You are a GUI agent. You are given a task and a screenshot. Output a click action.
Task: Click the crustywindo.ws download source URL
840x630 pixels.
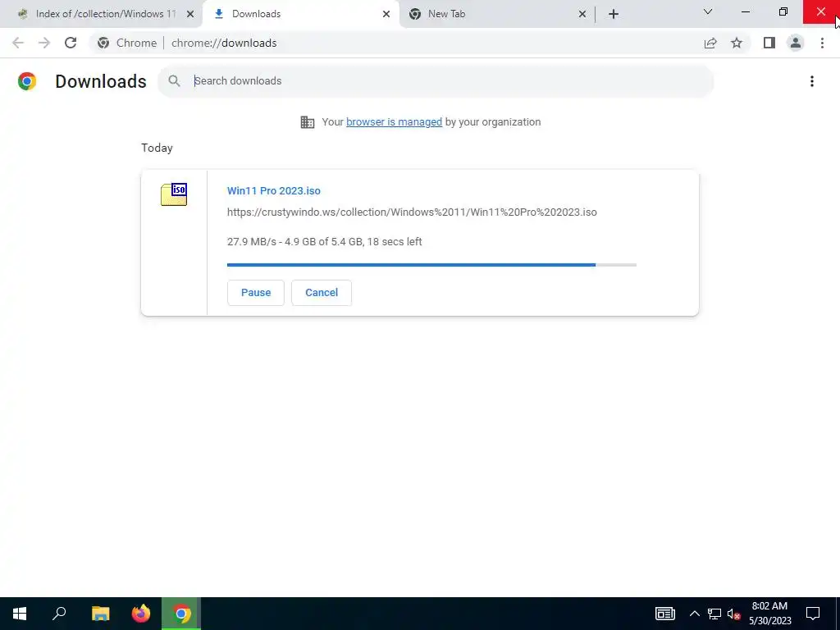[x=412, y=212]
